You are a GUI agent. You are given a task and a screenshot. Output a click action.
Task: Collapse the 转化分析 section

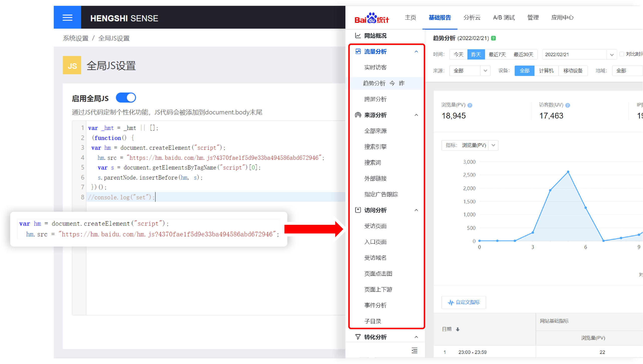[416, 337]
